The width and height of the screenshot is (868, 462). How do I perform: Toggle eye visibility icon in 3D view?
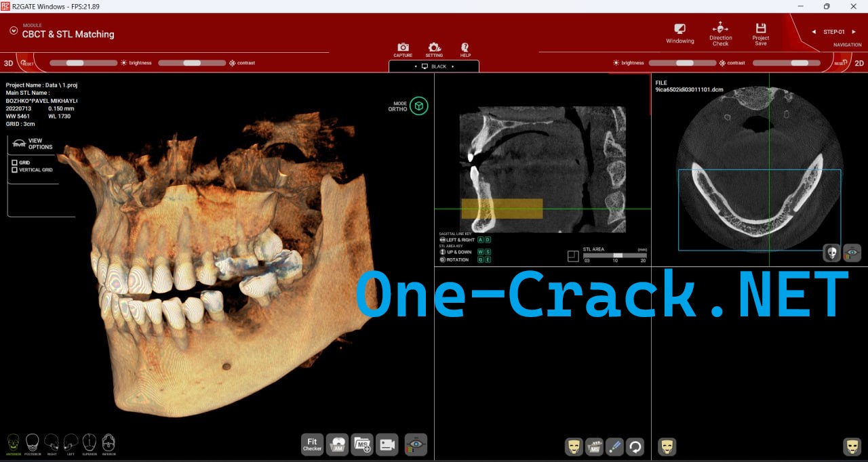coord(416,444)
